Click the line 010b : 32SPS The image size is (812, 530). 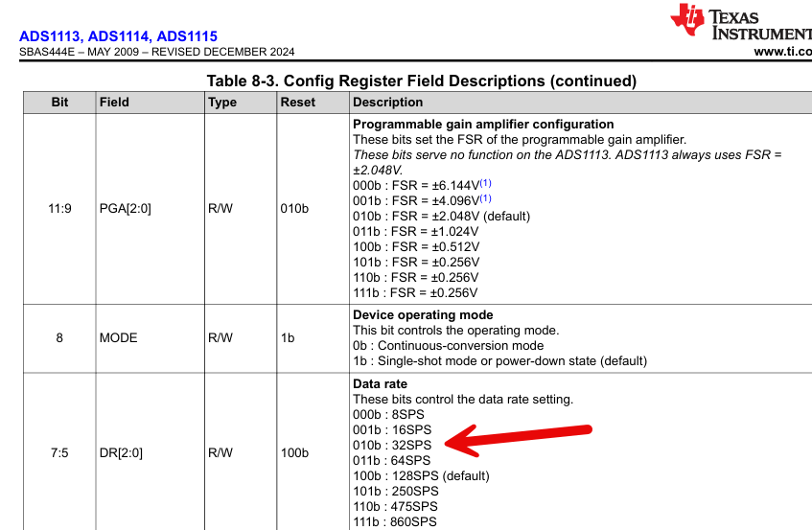(x=392, y=445)
